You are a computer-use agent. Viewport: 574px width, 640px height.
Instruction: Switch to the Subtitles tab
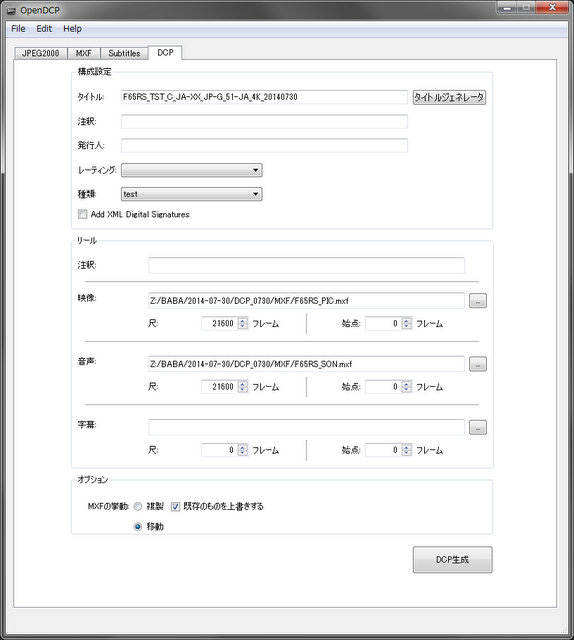[x=124, y=53]
